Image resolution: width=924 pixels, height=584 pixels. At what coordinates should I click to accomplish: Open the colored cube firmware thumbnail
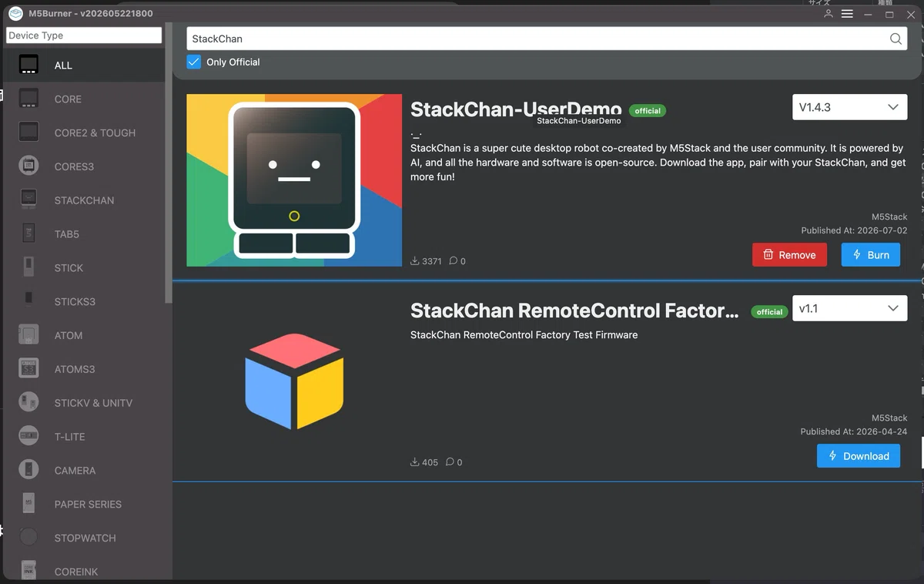[x=294, y=381]
